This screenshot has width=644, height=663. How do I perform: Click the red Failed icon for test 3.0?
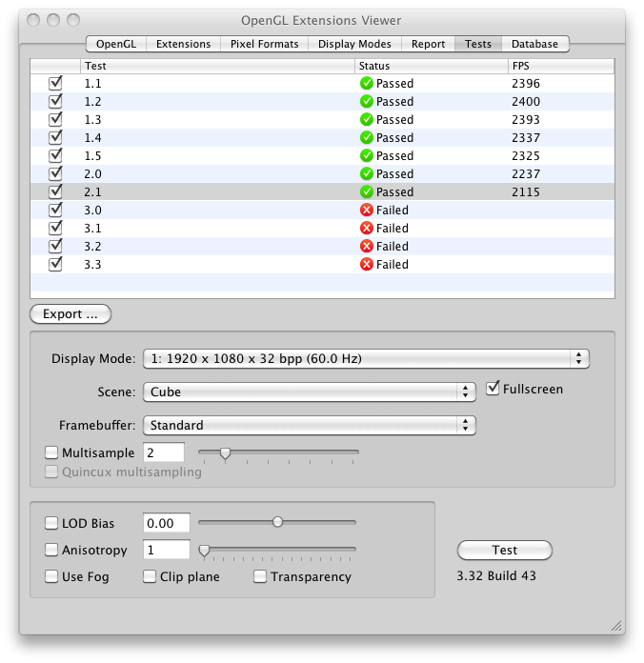pyautogui.click(x=366, y=210)
